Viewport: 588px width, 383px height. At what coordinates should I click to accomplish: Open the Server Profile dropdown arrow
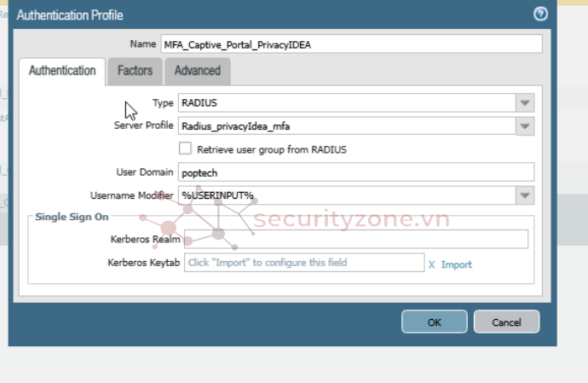click(525, 126)
